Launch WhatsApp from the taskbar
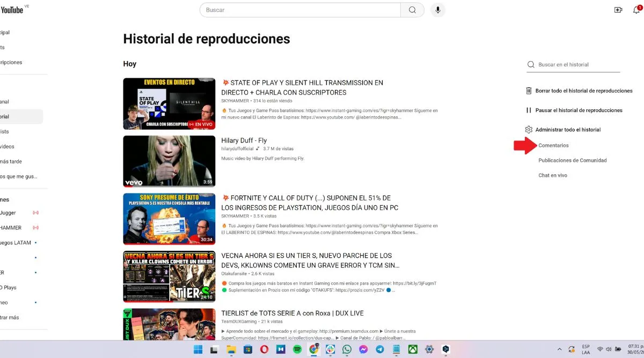Screen dimensions: 644x358 point(347,349)
